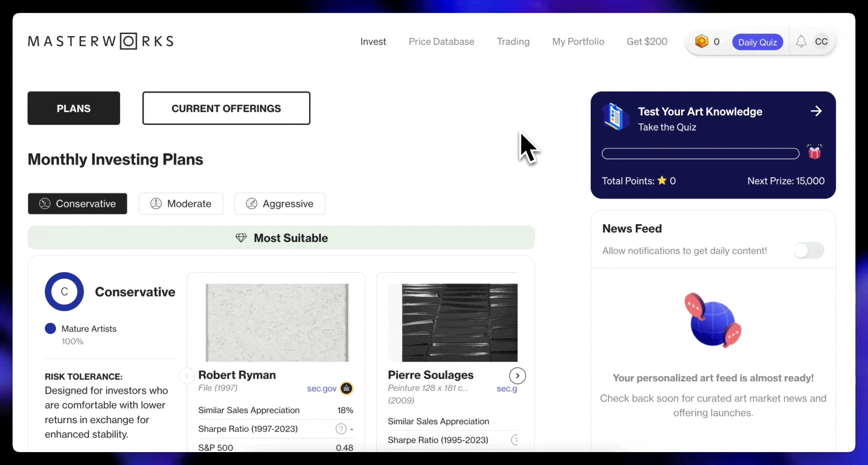Click the Most Suitable diamond icon
The width and height of the screenshot is (868, 465).
coord(241,238)
